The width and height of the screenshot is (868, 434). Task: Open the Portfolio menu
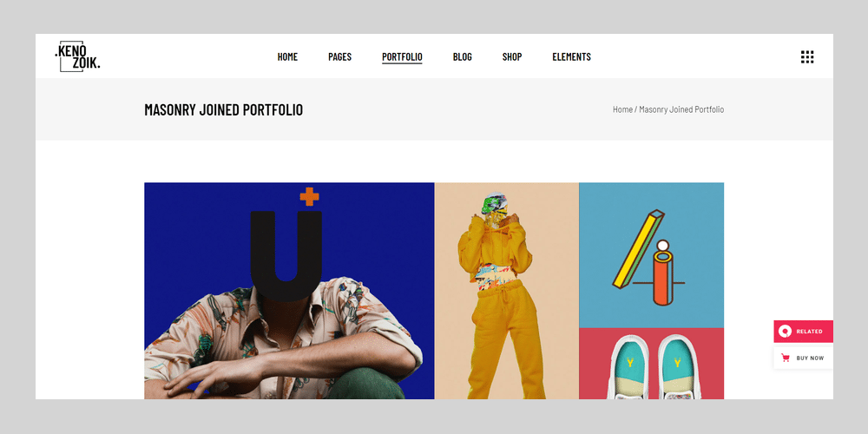402,56
